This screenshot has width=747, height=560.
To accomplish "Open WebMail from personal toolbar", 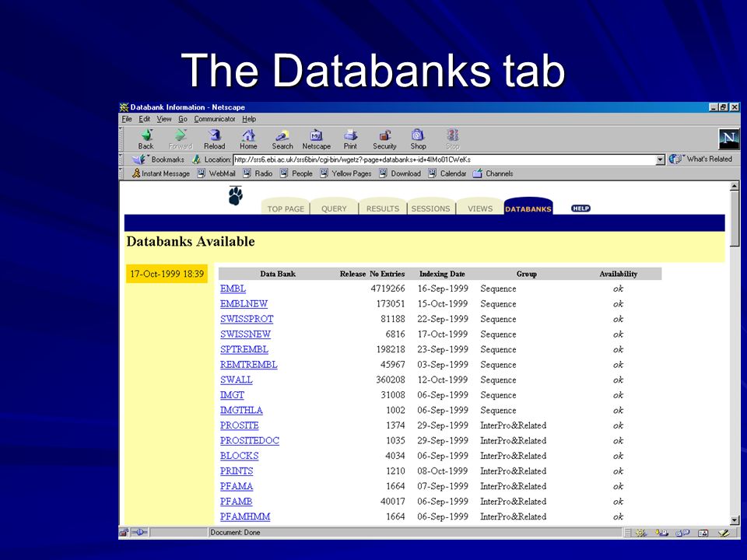I will click(x=217, y=173).
